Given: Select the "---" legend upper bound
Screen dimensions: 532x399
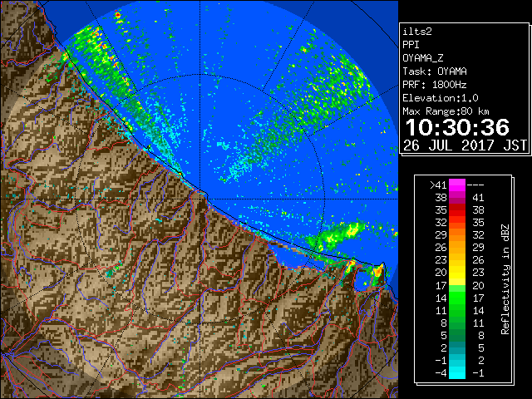Looking at the screenshot, I should tap(475, 185).
